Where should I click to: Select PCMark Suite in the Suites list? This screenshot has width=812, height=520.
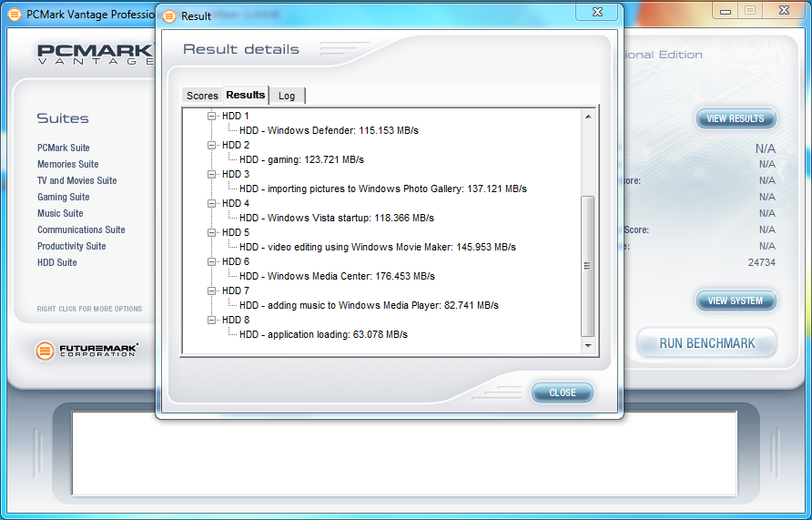tap(63, 148)
